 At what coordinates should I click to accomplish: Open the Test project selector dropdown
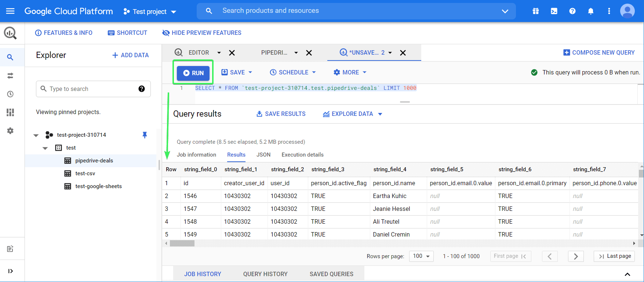coord(150,12)
